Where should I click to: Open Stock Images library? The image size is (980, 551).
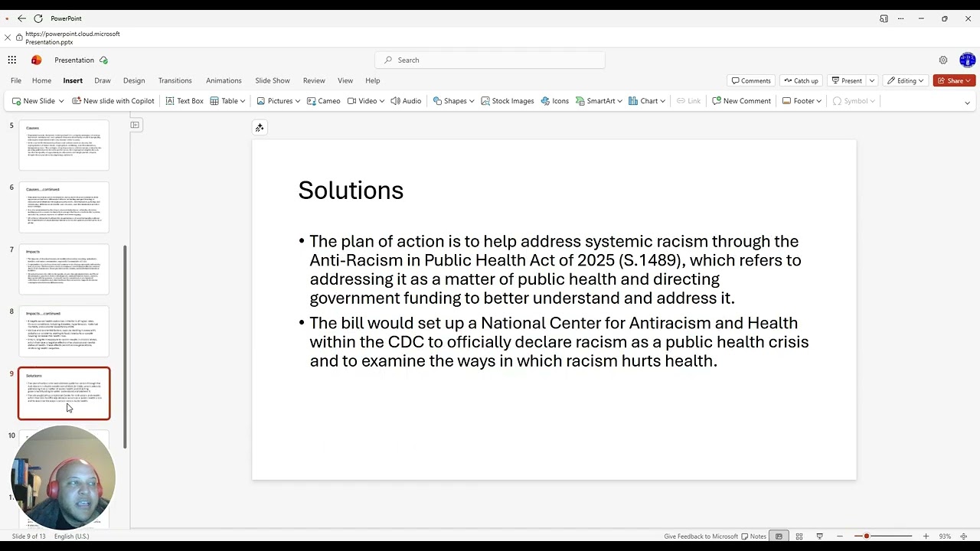tap(507, 101)
